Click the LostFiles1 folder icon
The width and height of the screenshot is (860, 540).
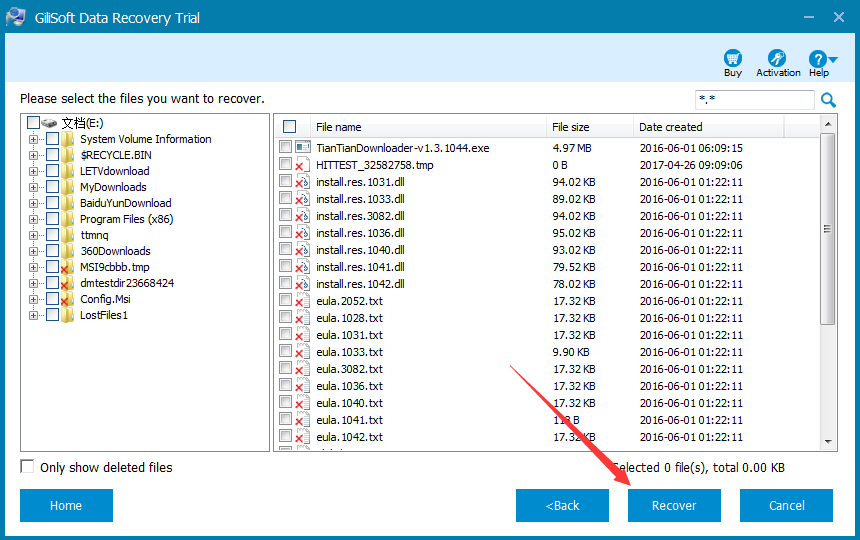coord(68,315)
